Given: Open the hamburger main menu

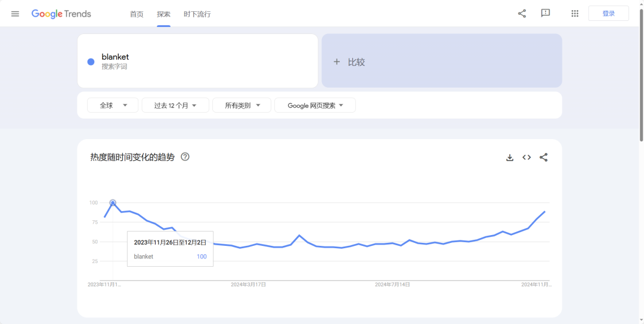Looking at the screenshot, I should coord(15,14).
